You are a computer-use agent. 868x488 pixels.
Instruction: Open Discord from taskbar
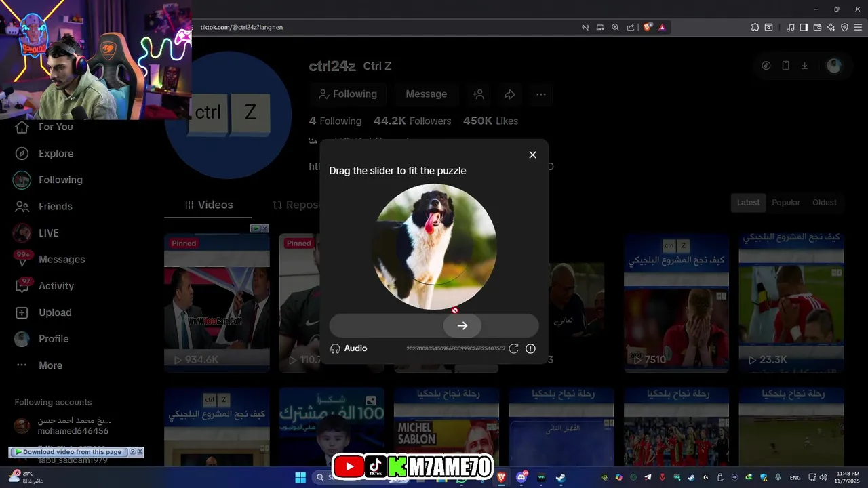click(521, 477)
